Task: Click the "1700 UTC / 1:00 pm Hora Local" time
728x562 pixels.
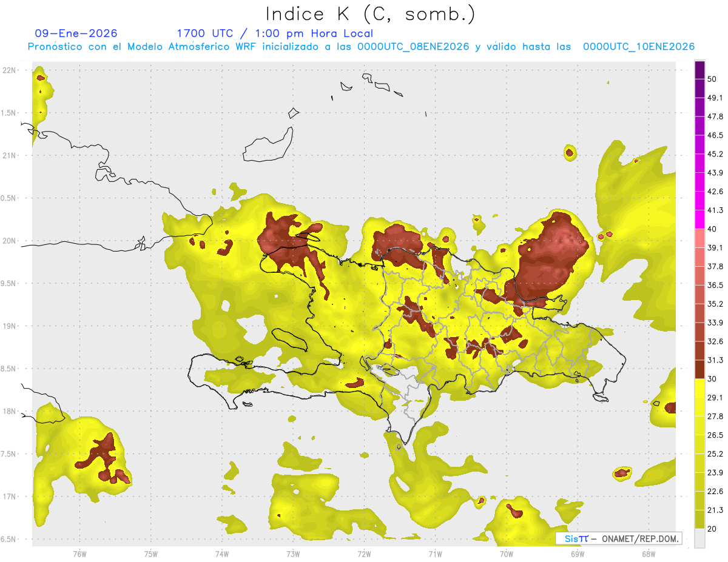Action: (x=275, y=33)
